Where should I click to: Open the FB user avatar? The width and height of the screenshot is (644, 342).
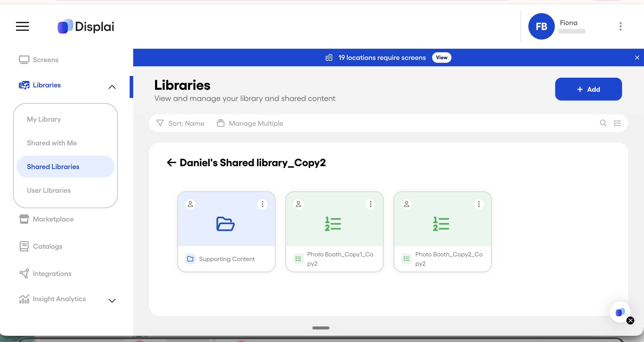(x=541, y=26)
